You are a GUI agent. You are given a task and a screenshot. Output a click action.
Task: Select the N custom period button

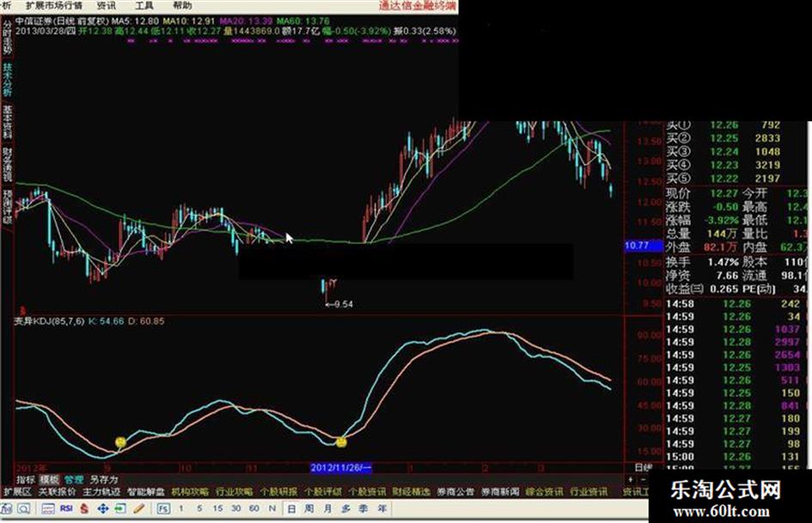pos(272,508)
